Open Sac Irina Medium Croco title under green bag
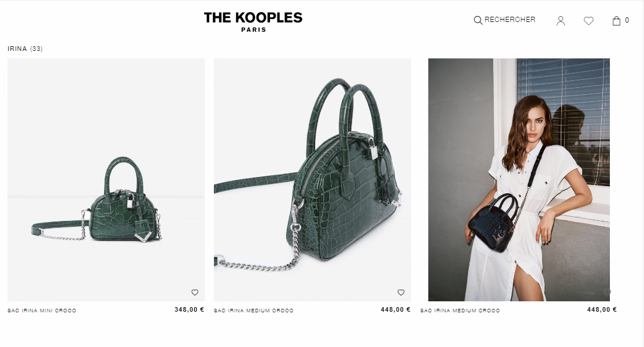The image size is (644, 347). pos(254,311)
